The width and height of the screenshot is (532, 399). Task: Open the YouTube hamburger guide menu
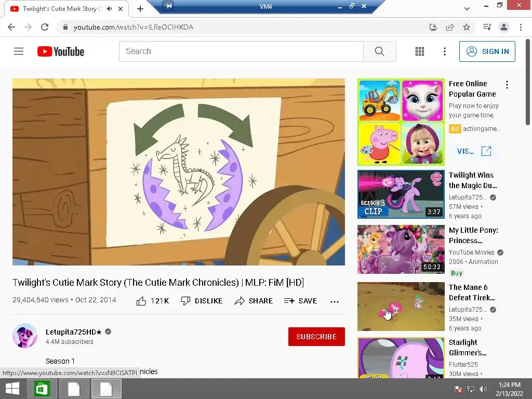[x=19, y=51]
